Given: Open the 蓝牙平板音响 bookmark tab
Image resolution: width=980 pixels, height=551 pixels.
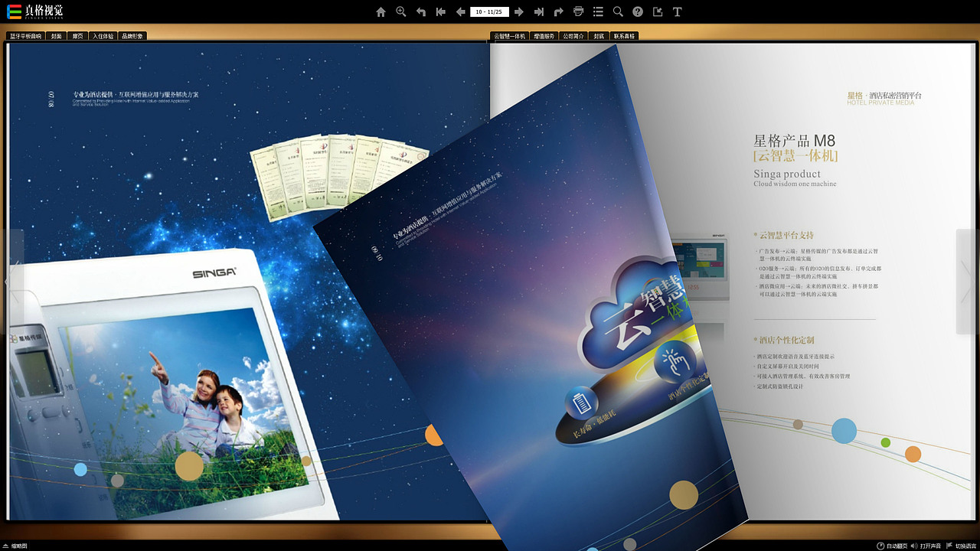Looking at the screenshot, I should pos(25,36).
